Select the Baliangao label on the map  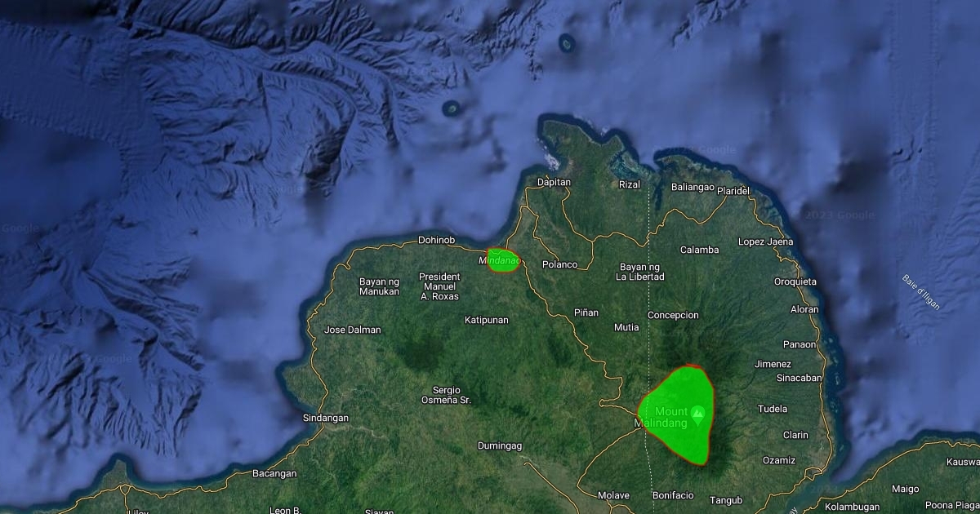693,187
